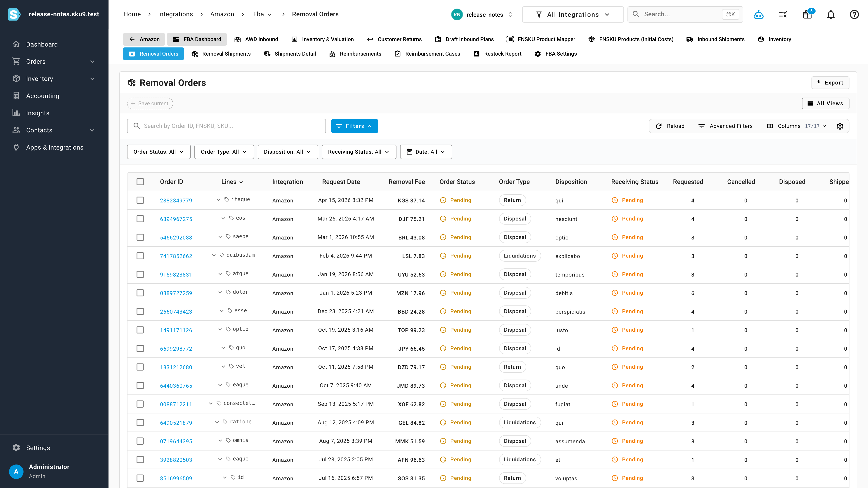Click the Administrator avatar circle

click(x=16, y=471)
